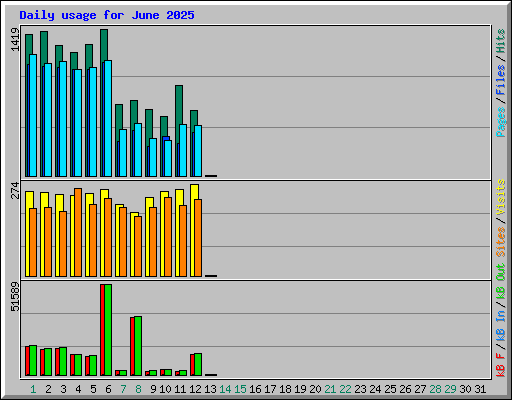Click day 16 on the x-axis

[x=255, y=389]
